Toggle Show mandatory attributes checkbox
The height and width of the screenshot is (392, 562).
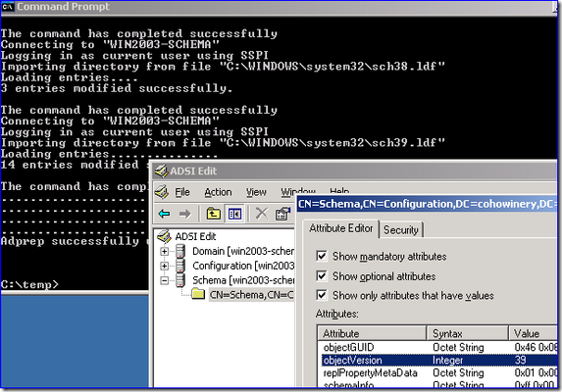point(322,256)
